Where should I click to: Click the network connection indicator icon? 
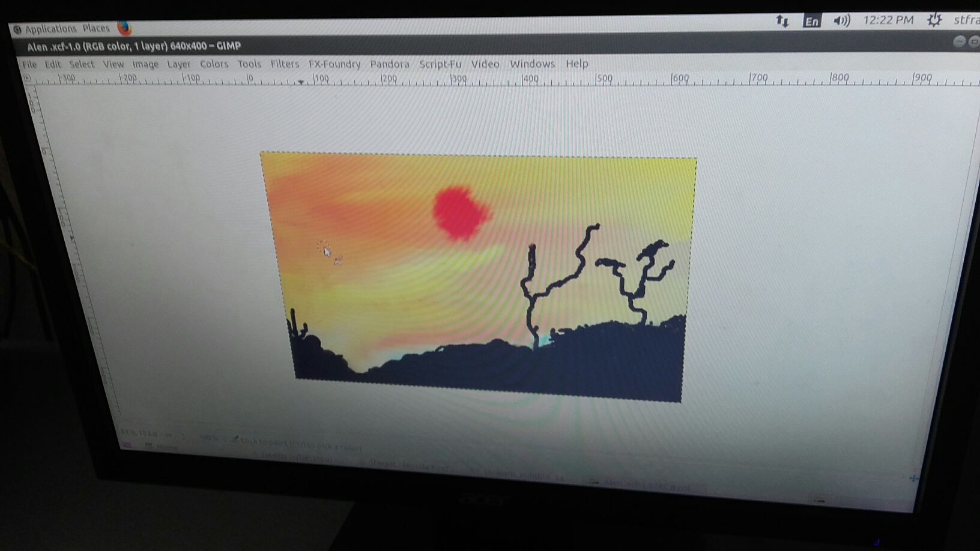point(782,21)
